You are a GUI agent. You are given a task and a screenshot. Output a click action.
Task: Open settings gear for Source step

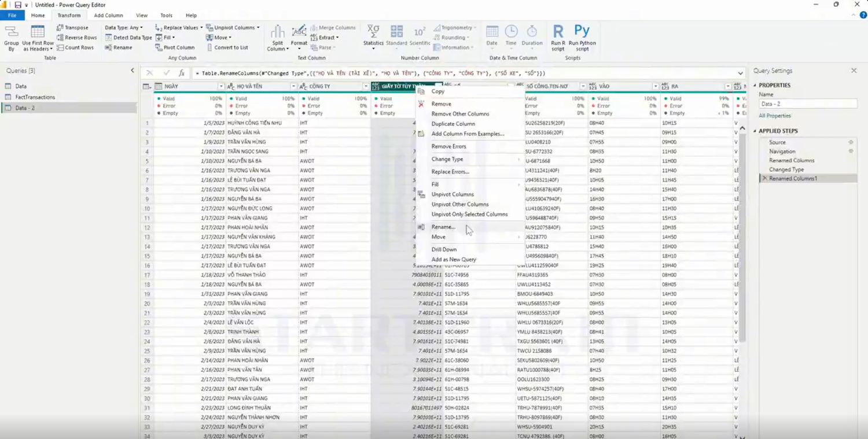pyautogui.click(x=851, y=142)
